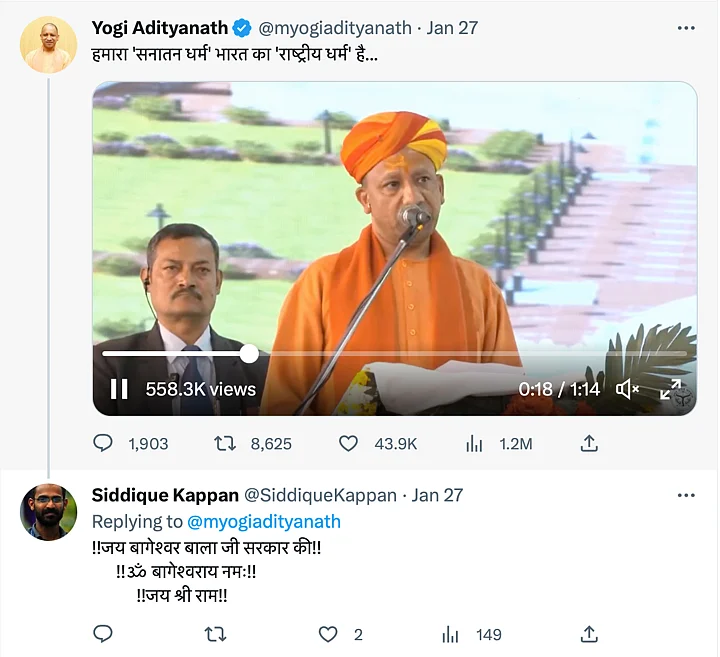Pause the video playback
This screenshot has height=657, width=720.
coord(119,389)
